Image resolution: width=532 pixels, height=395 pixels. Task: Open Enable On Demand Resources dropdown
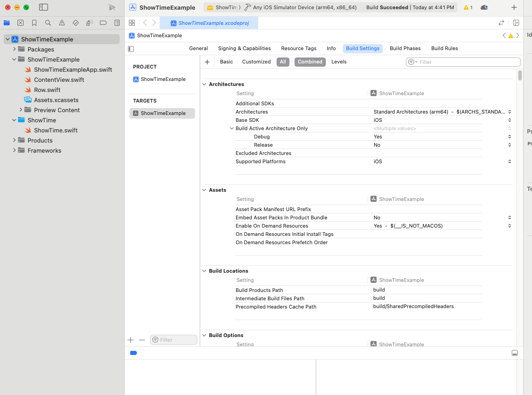pyautogui.click(x=509, y=226)
